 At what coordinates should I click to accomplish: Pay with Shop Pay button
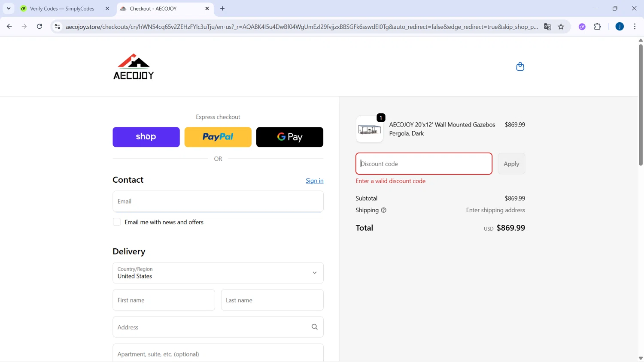pyautogui.click(x=146, y=137)
